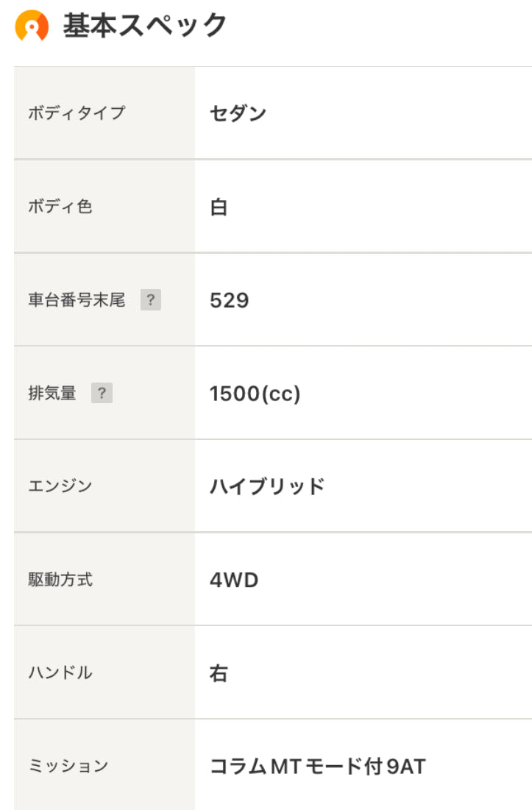This screenshot has width=532, height=810.
Task: Click the 白 body color value
Action: 219,207
